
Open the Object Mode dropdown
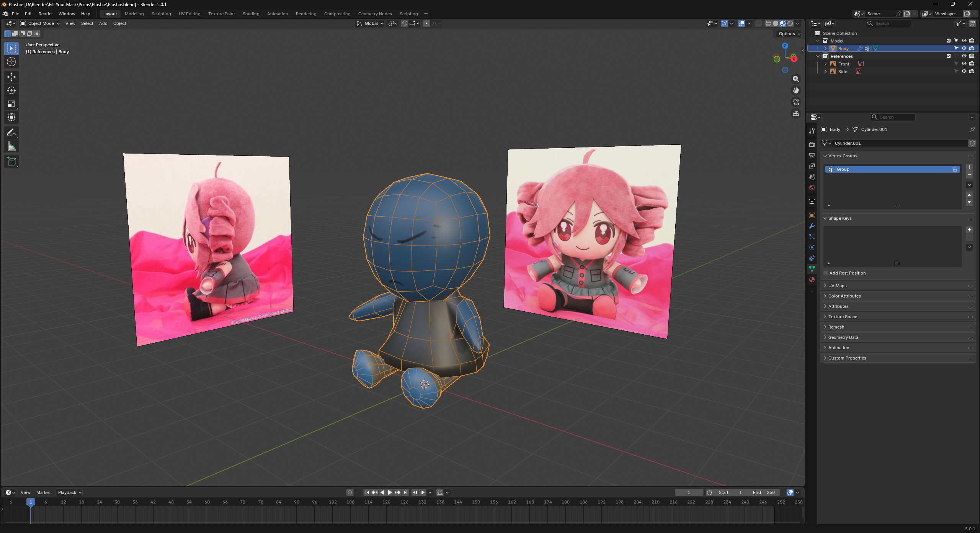pyautogui.click(x=40, y=23)
